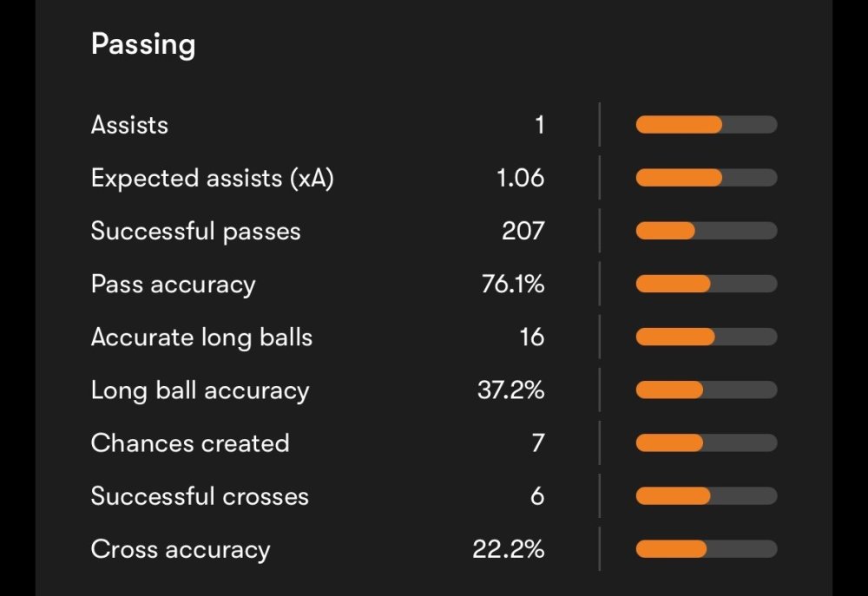Image resolution: width=868 pixels, height=596 pixels.
Task: Click the Expected assists (xA) label
Action: click(212, 179)
